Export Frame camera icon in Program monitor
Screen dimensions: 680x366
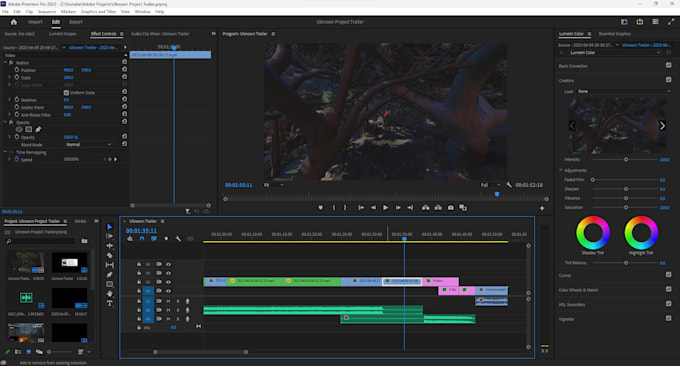pyautogui.click(x=451, y=208)
